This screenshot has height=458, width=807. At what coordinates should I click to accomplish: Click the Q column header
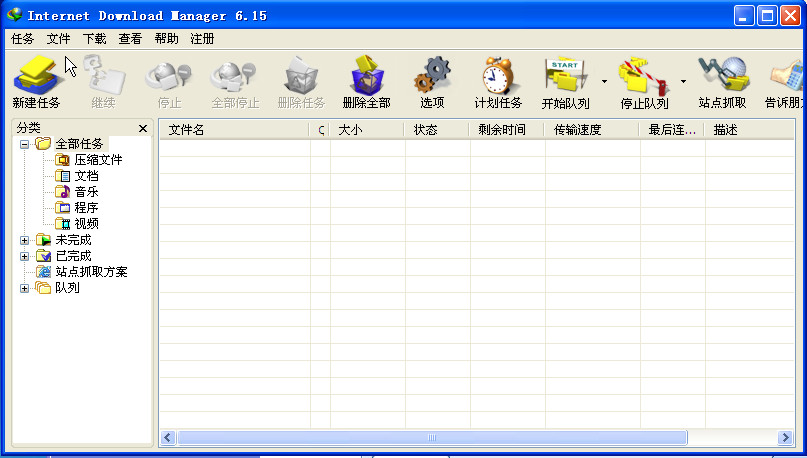coord(320,130)
